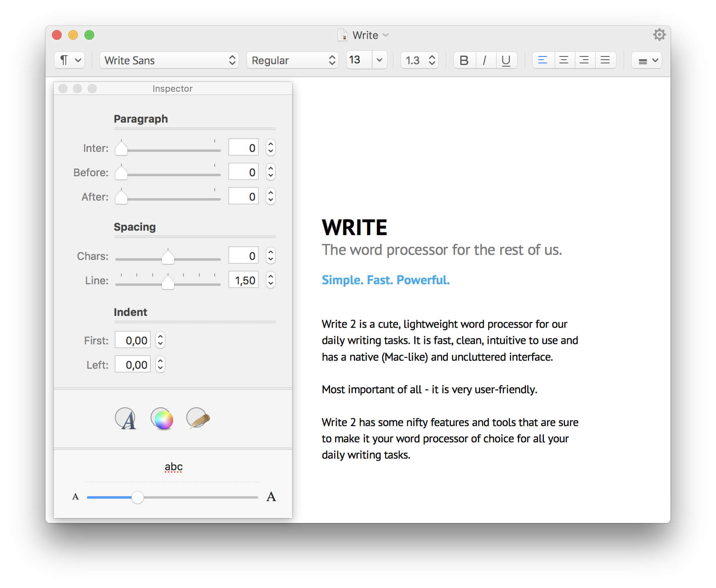
Task: Open the Write Sans font family dropdown
Action: pyautogui.click(x=169, y=60)
